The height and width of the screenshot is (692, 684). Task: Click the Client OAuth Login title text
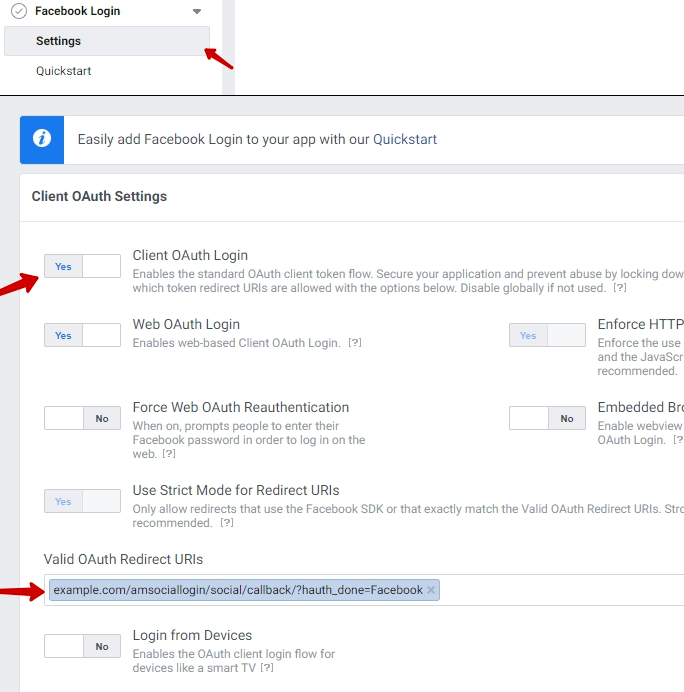pyautogui.click(x=190, y=256)
